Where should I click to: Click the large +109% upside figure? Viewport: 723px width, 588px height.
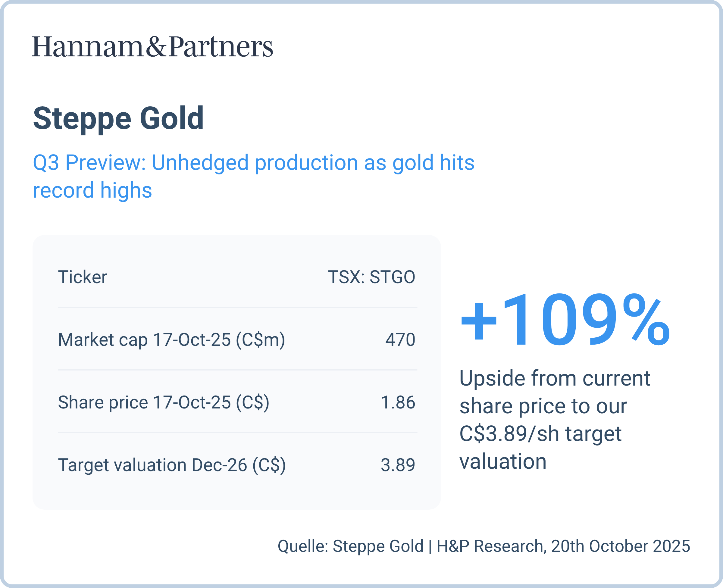click(565, 321)
